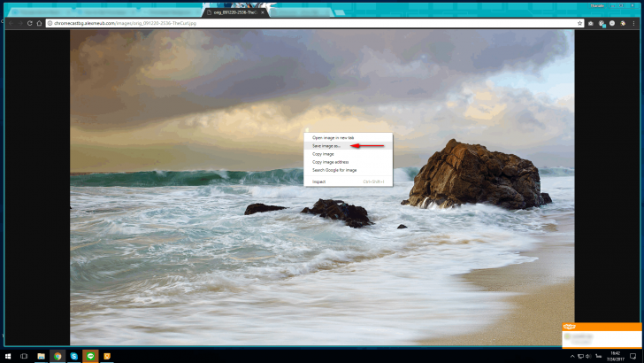Click the chromecastbg address bar URL
644x363 pixels.
(x=125, y=23)
